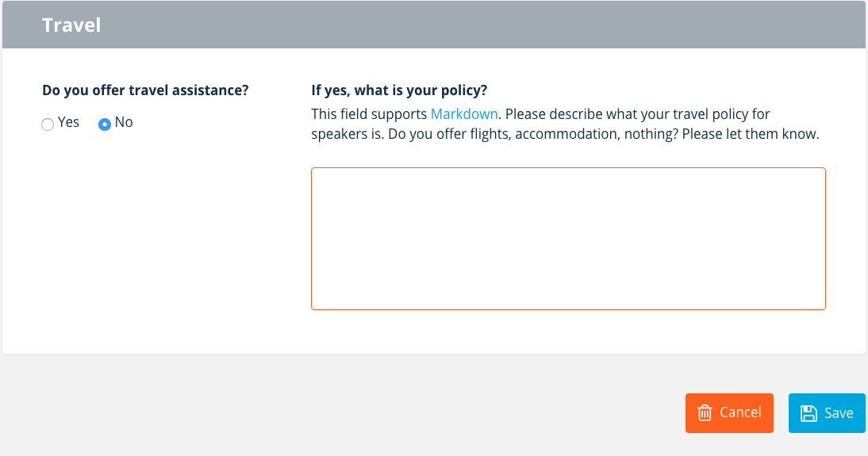
Task: Click the floppy disk icon on Save
Action: pyautogui.click(x=808, y=413)
